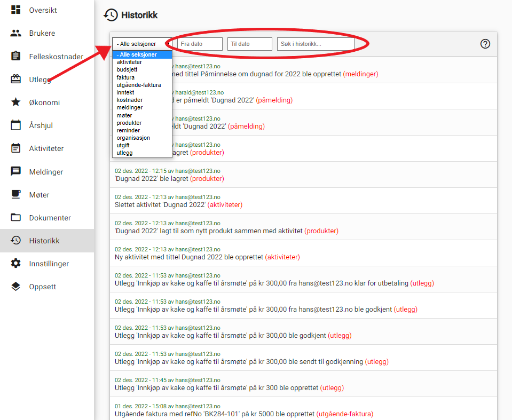Open the Meldinger chat icon
The height and width of the screenshot is (420, 512).
click(15, 171)
